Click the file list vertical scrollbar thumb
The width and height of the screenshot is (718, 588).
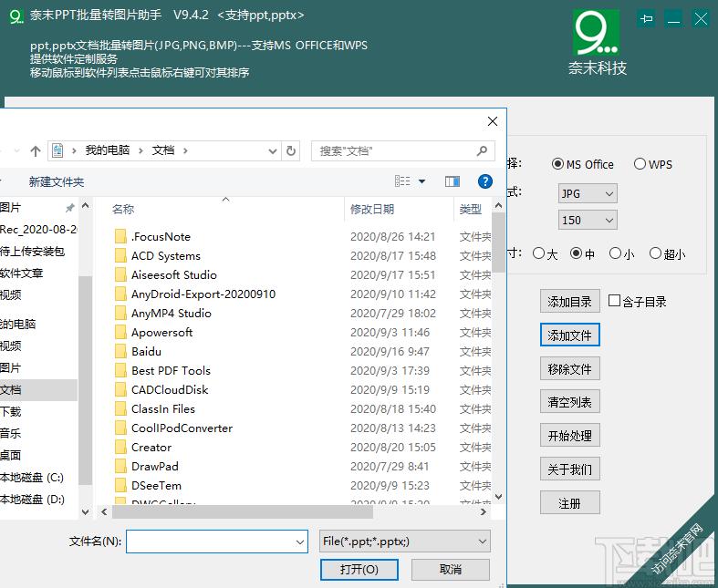499,242
